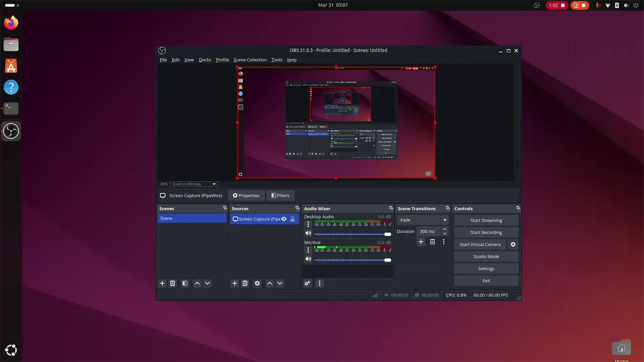Open Mic/Aux options three-dot menu
Image resolution: width=644 pixels, height=362 pixels.
tap(308, 250)
